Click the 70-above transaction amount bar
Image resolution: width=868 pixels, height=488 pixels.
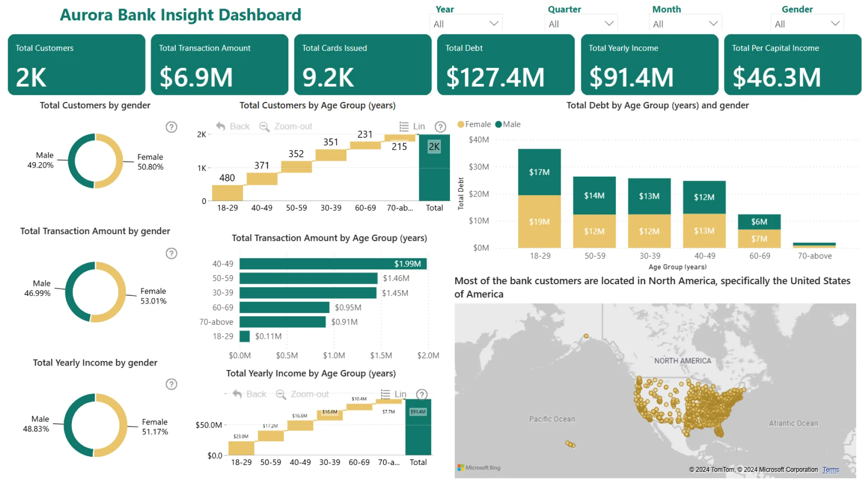(x=283, y=322)
